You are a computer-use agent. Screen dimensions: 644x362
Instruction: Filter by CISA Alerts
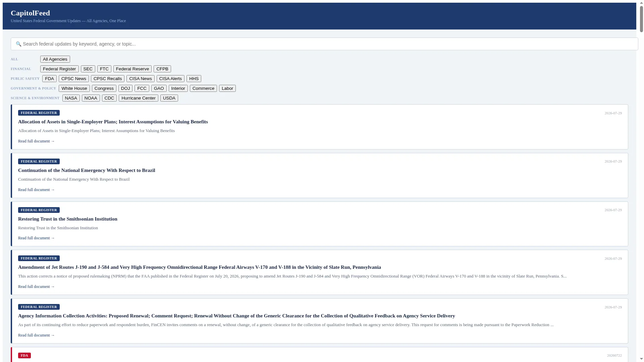(170, 79)
